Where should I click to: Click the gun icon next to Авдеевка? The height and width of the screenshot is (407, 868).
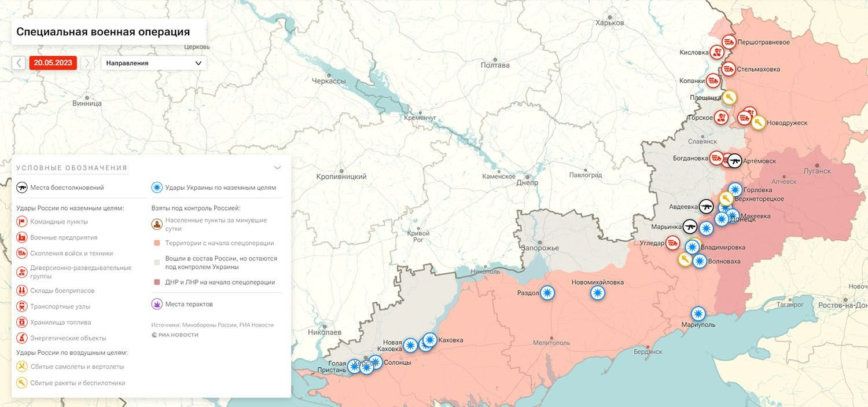point(706,206)
